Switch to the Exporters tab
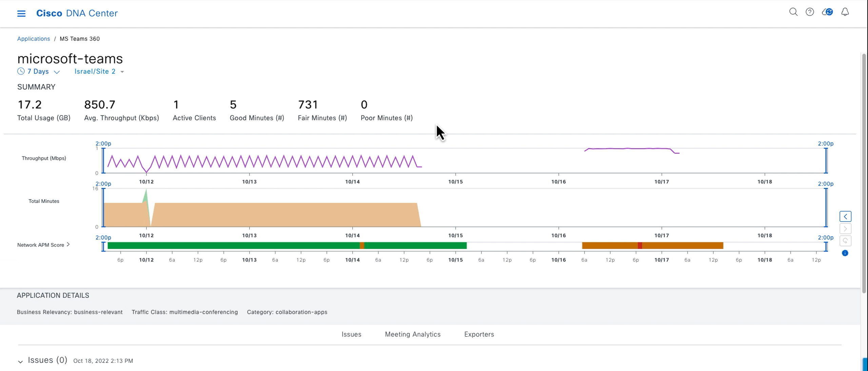 pos(479,334)
